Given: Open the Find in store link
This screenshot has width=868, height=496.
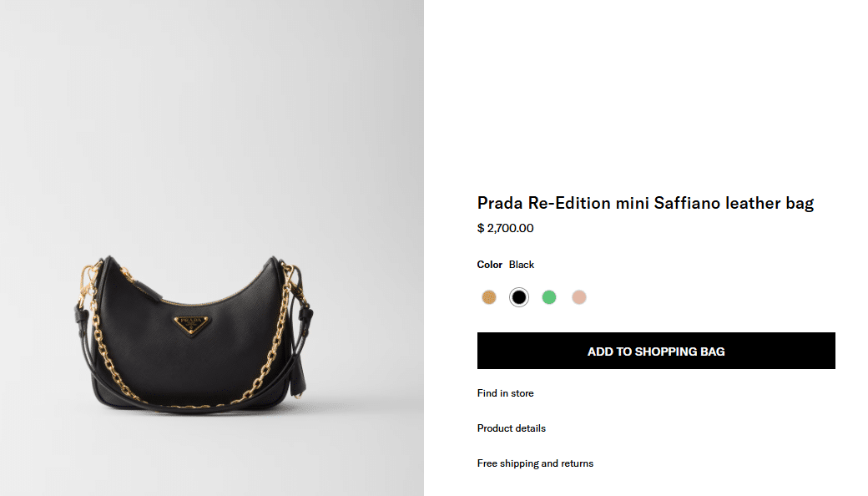Looking at the screenshot, I should coord(505,393).
